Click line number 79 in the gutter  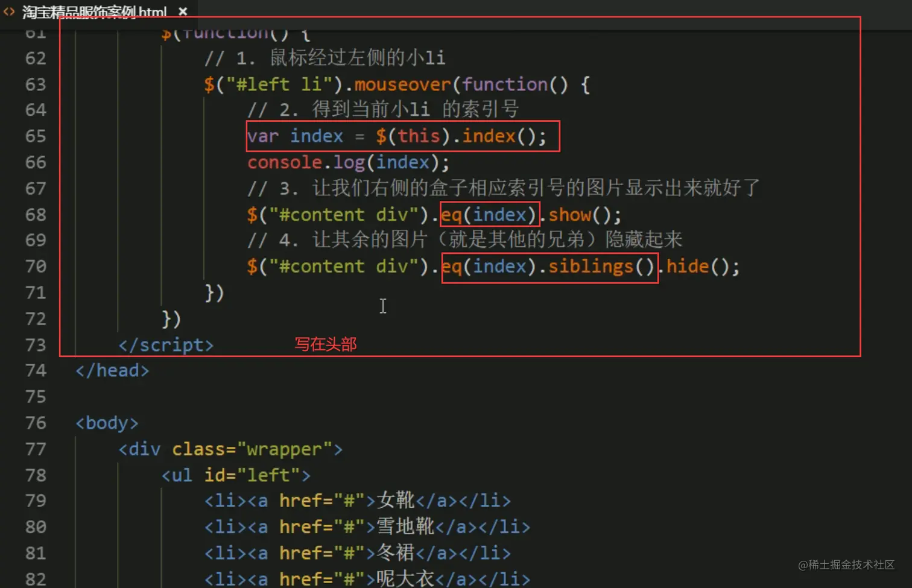pos(36,501)
